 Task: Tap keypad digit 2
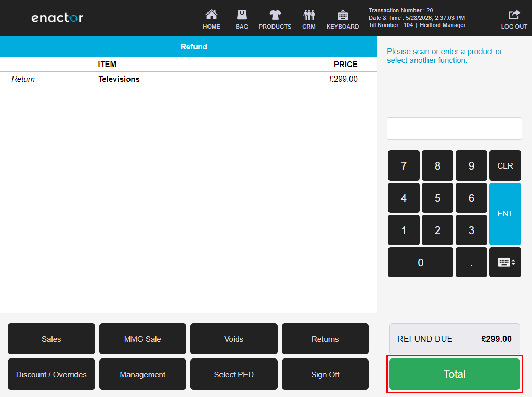point(437,230)
